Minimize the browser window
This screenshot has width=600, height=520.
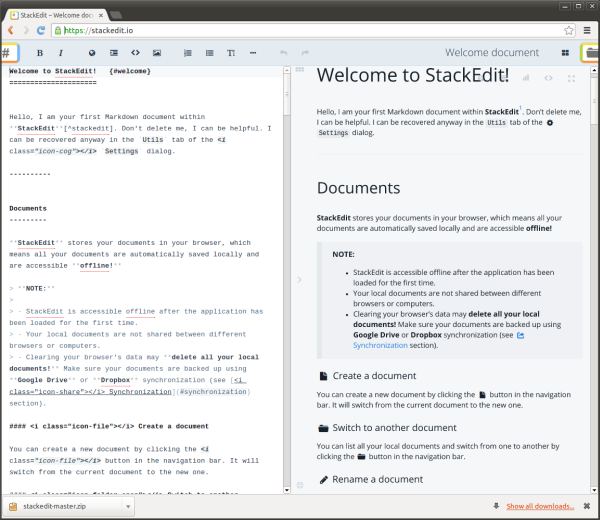click(x=565, y=6)
